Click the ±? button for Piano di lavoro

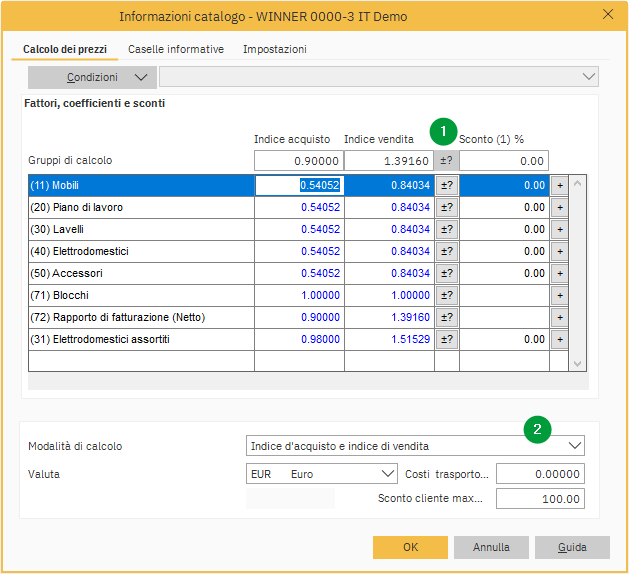pos(447,207)
